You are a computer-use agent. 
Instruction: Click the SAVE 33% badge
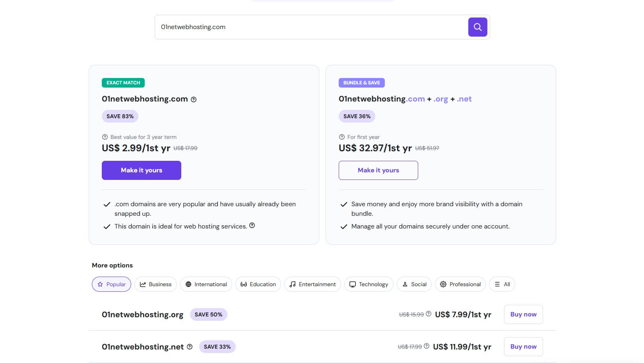coord(217,347)
